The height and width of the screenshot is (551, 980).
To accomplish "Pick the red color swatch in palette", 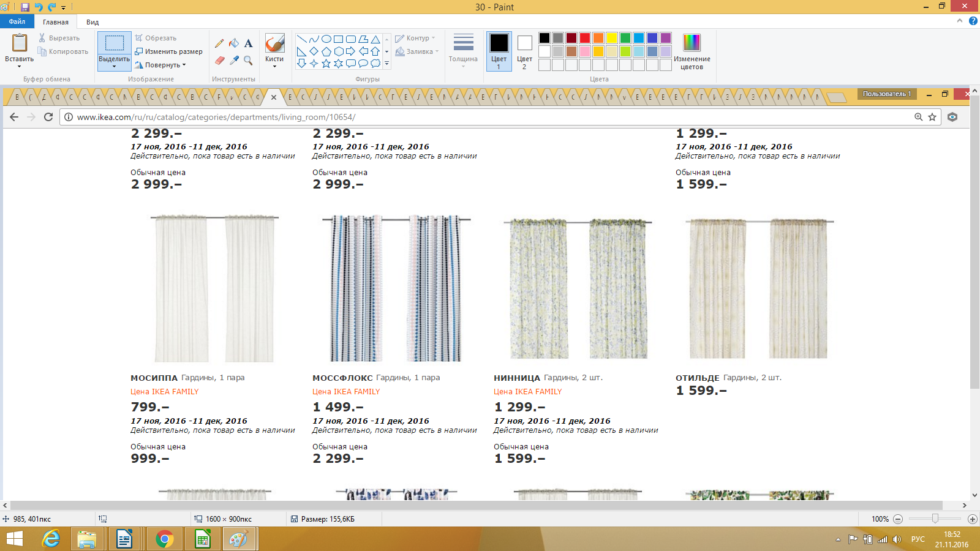I will (x=585, y=38).
